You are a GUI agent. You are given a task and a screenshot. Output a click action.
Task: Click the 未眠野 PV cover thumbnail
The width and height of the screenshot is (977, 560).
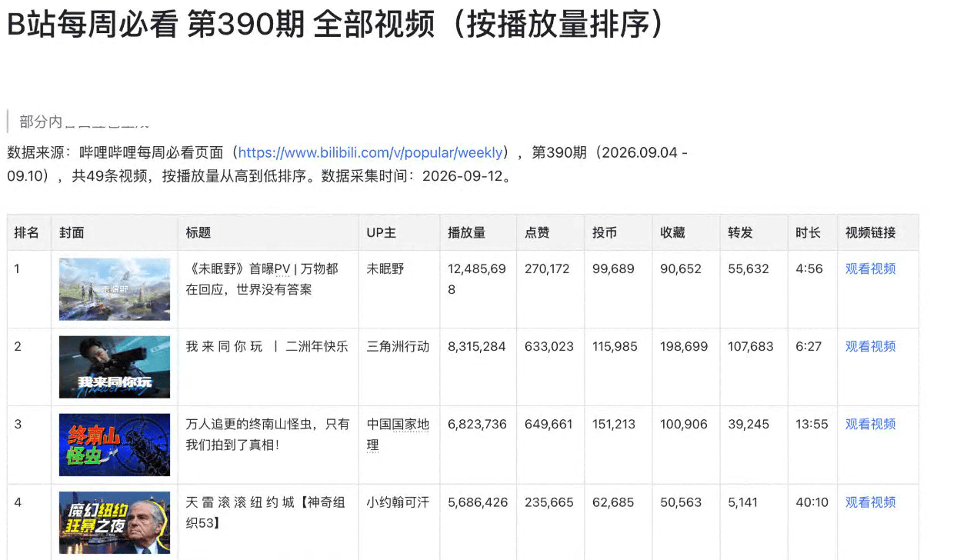pyautogui.click(x=115, y=289)
